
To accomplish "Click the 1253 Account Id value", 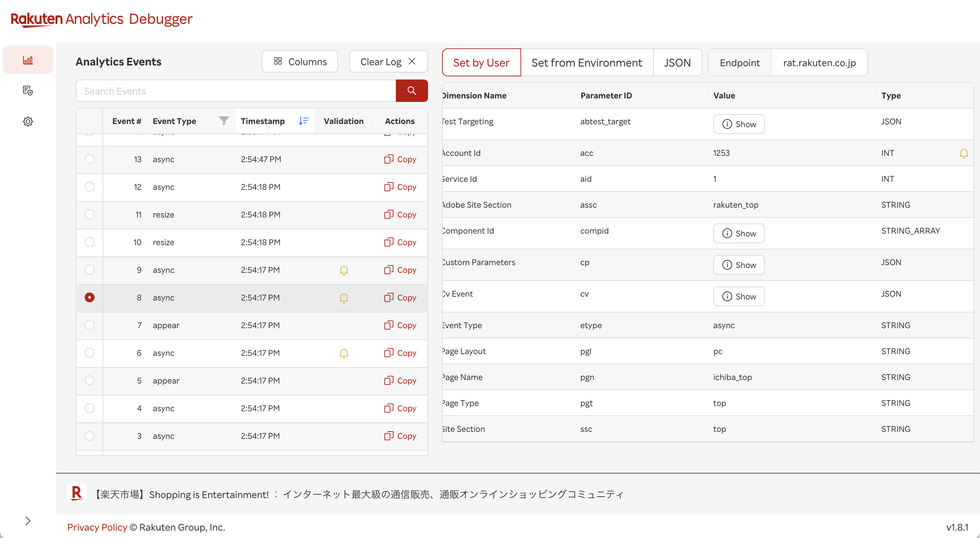I will click(721, 153).
